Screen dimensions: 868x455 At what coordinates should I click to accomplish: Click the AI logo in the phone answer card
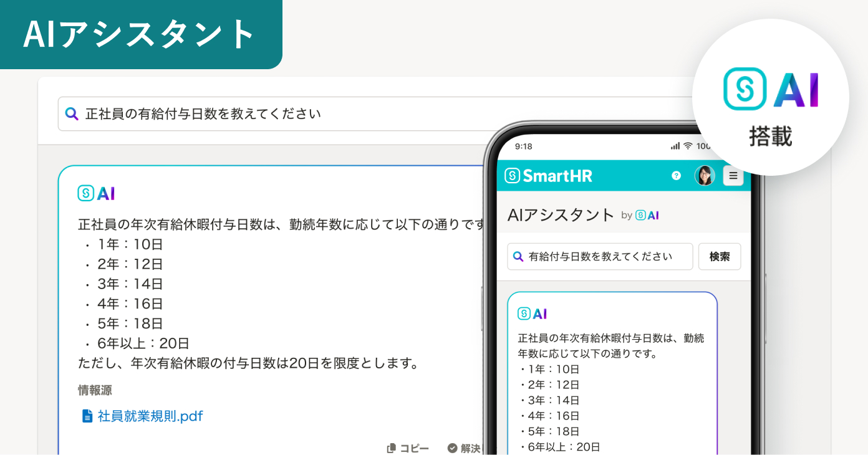[x=533, y=314]
